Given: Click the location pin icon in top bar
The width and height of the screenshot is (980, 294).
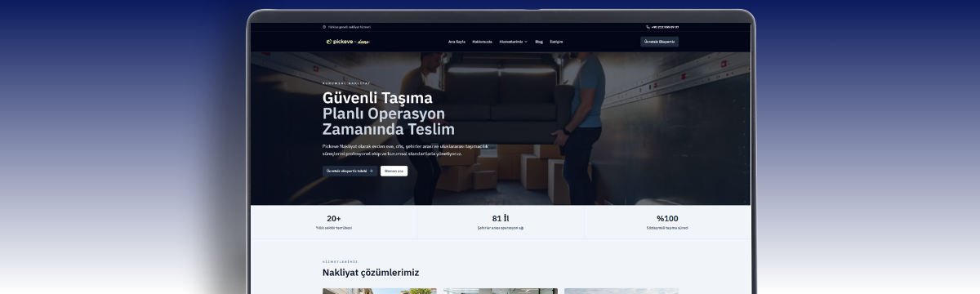Looking at the screenshot, I should (x=324, y=27).
